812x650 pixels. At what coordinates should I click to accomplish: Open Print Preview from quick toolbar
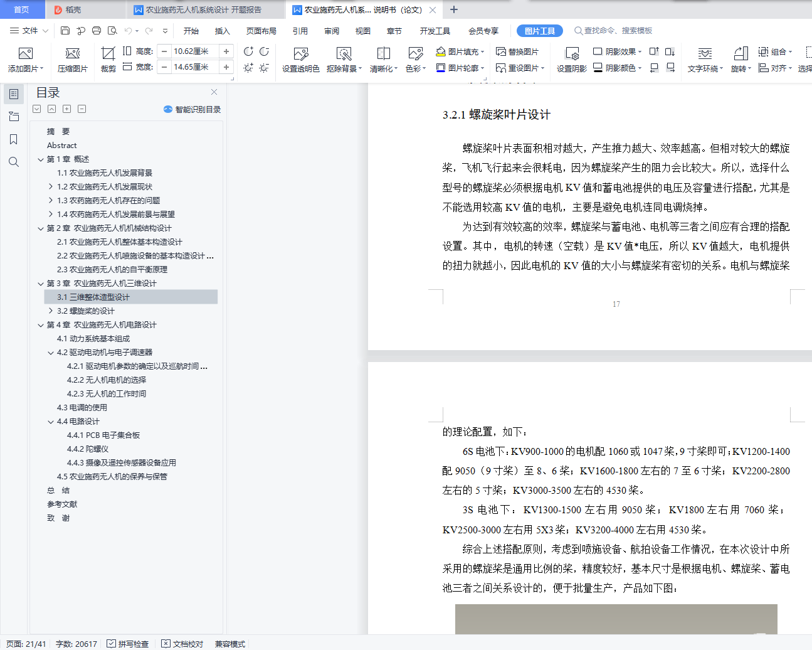pyautogui.click(x=112, y=30)
